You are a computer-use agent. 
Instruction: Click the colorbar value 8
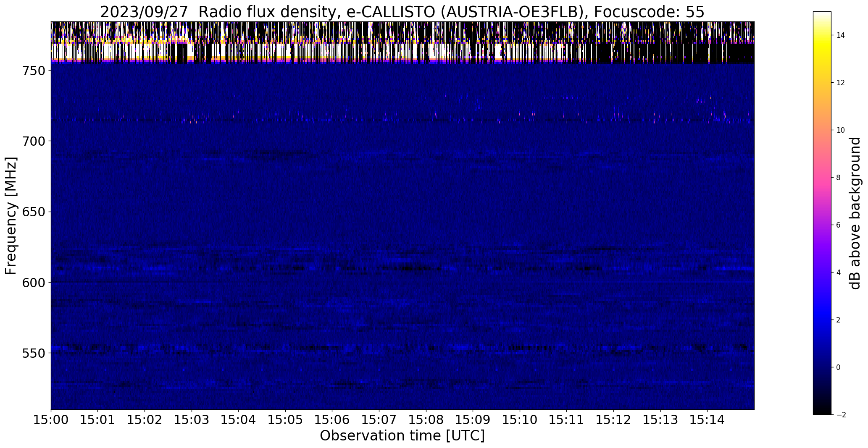pos(839,178)
